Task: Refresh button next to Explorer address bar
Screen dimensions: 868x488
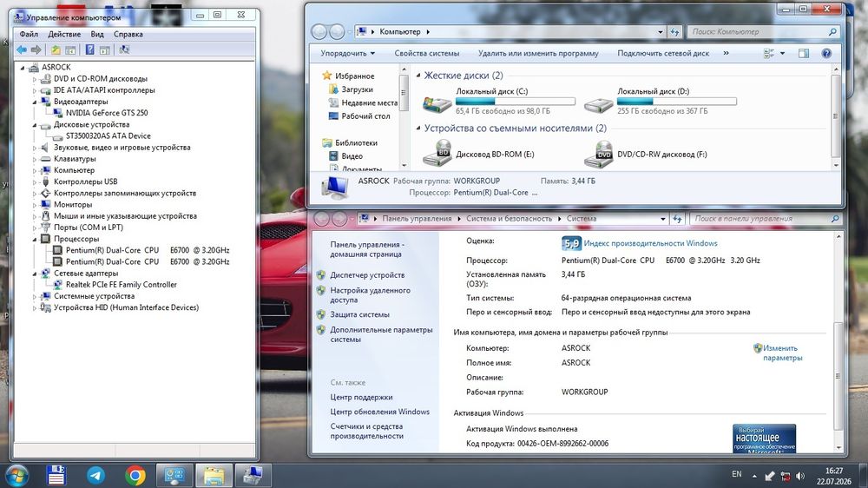Action: [x=674, y=32]
